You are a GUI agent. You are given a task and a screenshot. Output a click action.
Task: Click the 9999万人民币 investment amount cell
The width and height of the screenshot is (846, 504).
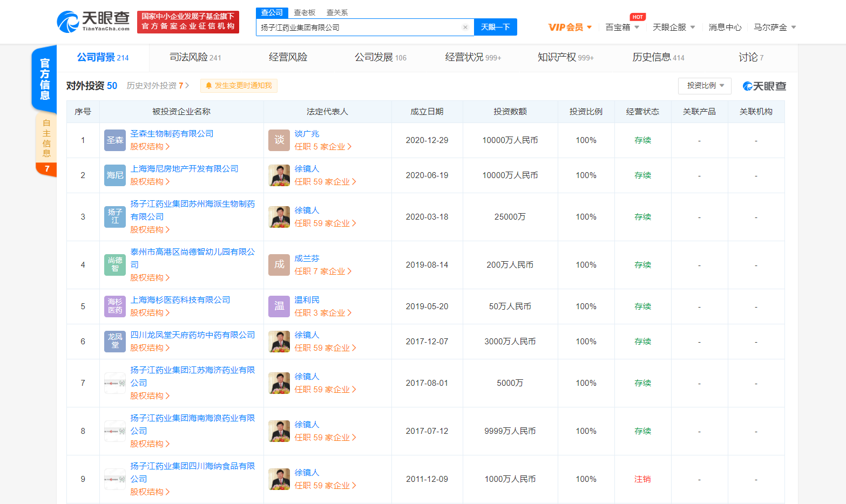pyautogui.click(x=510, y=431)
